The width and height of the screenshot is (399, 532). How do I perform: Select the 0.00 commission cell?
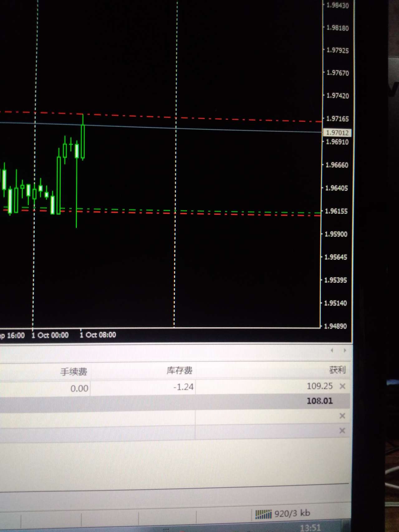(x=79, y=388)
